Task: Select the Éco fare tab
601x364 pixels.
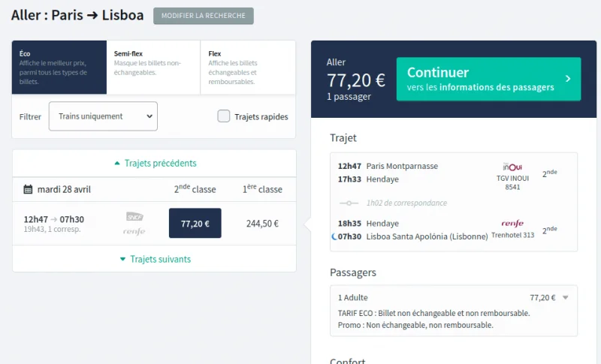Action: pyautogui.click(x=59, y=68)
